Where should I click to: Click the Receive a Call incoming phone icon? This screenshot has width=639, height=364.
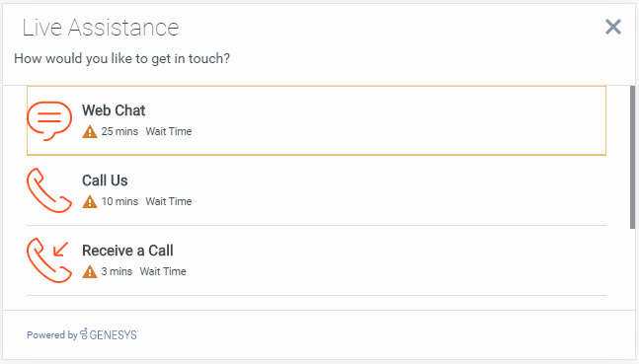(x=49, y=260)
